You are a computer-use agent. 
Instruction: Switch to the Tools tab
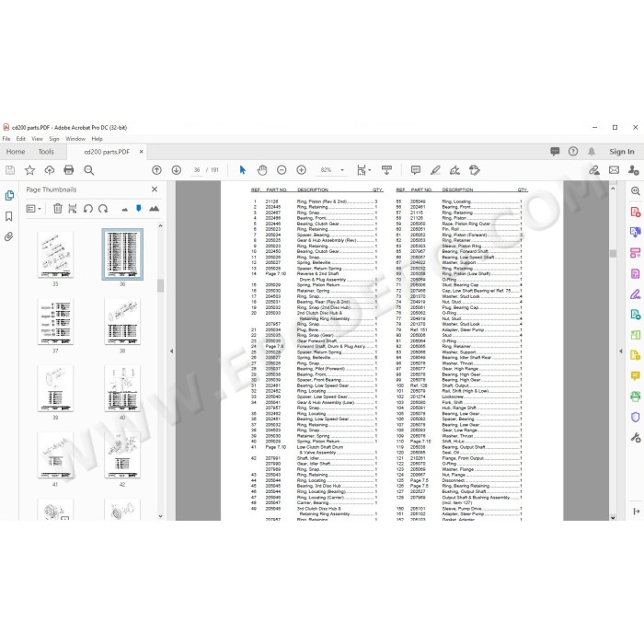tap(46, 152)
